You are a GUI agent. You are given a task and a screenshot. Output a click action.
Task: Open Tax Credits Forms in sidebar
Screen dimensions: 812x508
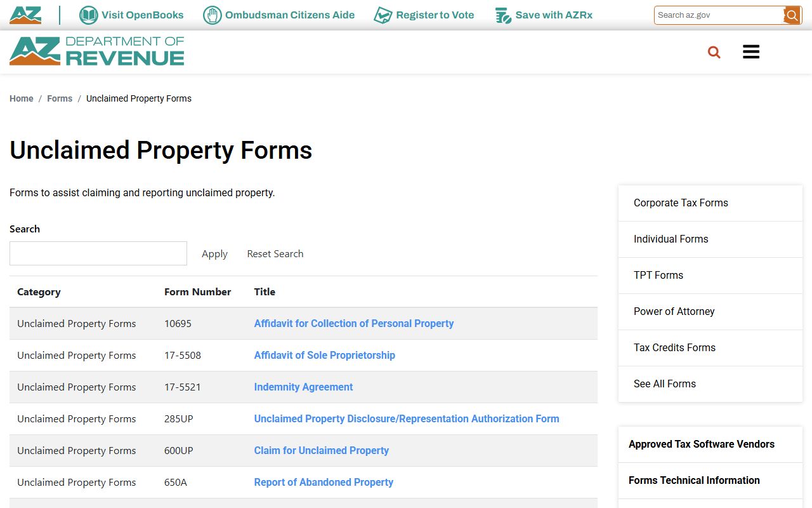tap(710, 348)
